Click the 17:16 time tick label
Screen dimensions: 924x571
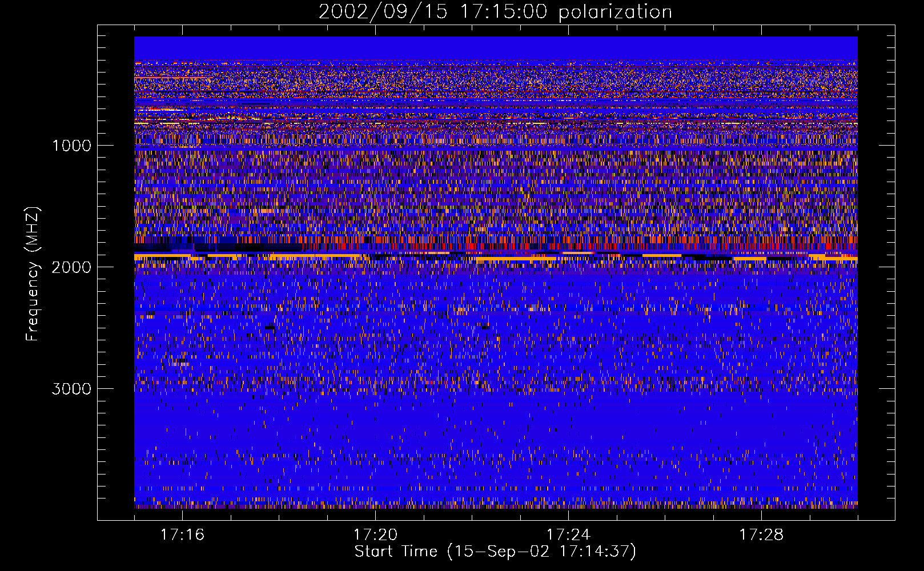pyautogui.click(x=182, y=535)
